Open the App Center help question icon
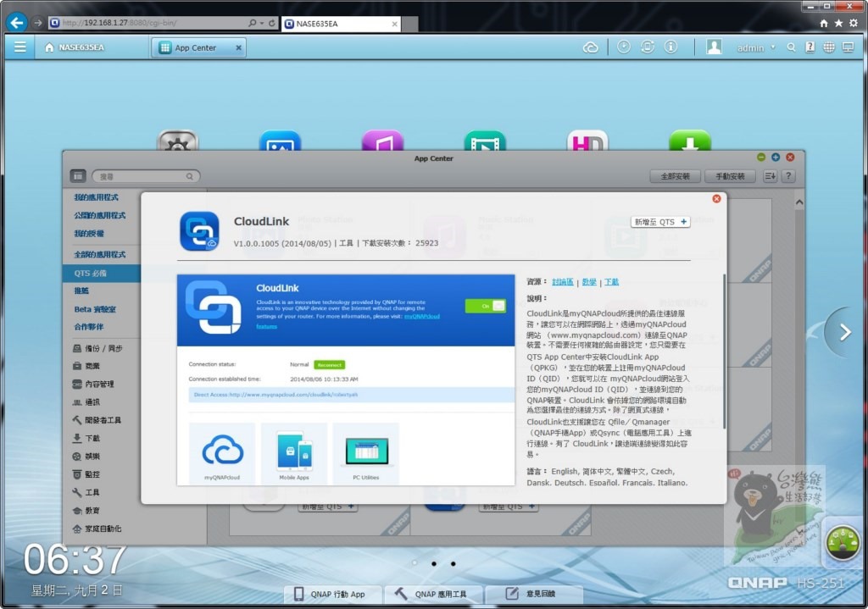Viewport: 868px width, 609px height. click(x=788, y=176)
